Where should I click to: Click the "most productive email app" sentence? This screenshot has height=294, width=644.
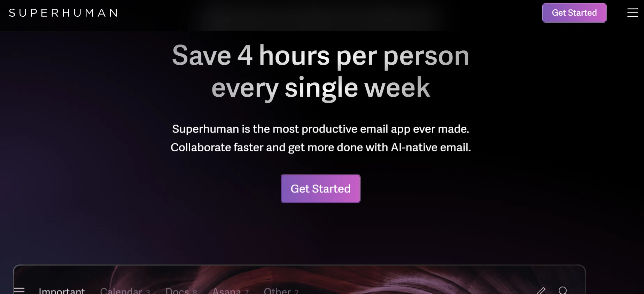(x=320, y=129)
